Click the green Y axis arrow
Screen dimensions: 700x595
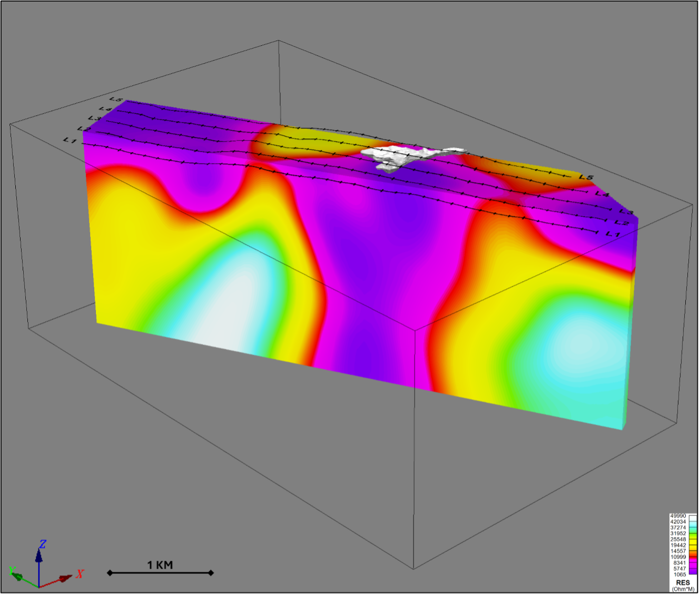17,577
